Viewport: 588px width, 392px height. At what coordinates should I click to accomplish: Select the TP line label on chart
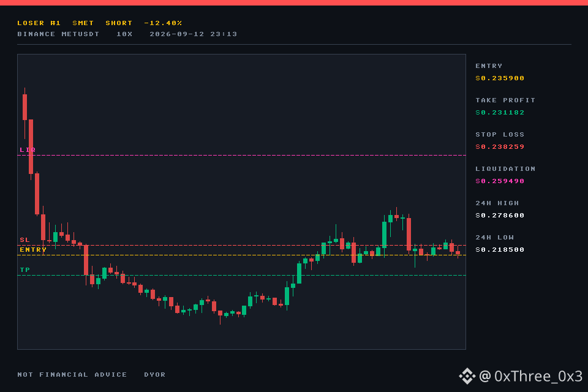[x=24, y=269]
